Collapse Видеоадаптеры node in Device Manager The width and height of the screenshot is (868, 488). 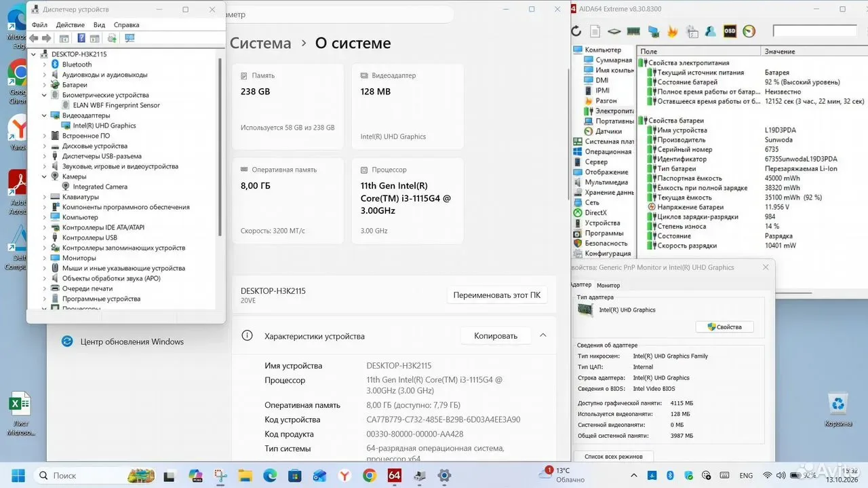[x=45, y=115]
